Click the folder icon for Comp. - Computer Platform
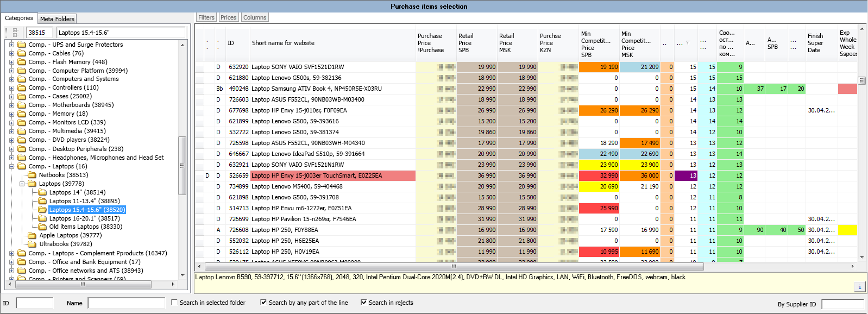868x314 pixels. pyautogui.click(x=22, y=71)
